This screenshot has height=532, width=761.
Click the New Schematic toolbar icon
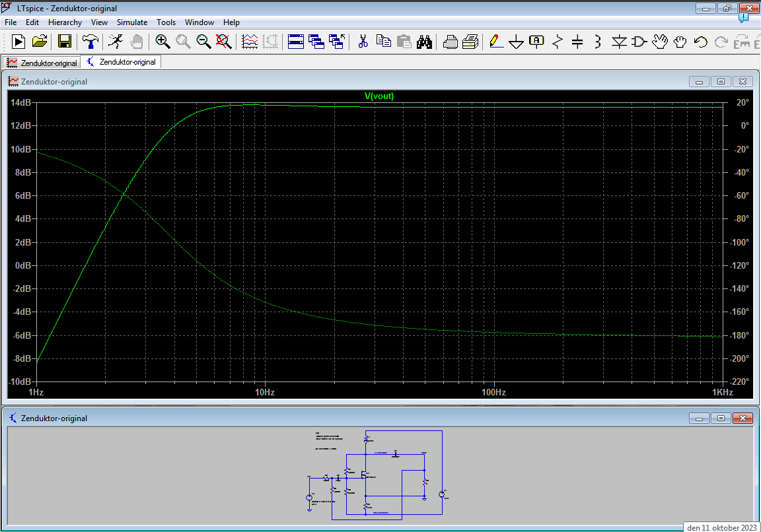click(18, 42)
